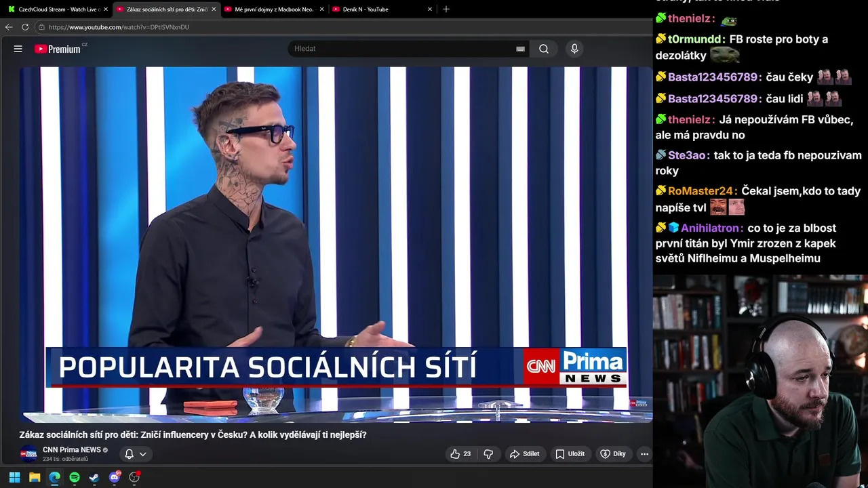Image resolution: width=868 pixels, height=488 pixels.
Task: Open Discord from the taskbar
Action: [x=115, y=477]
